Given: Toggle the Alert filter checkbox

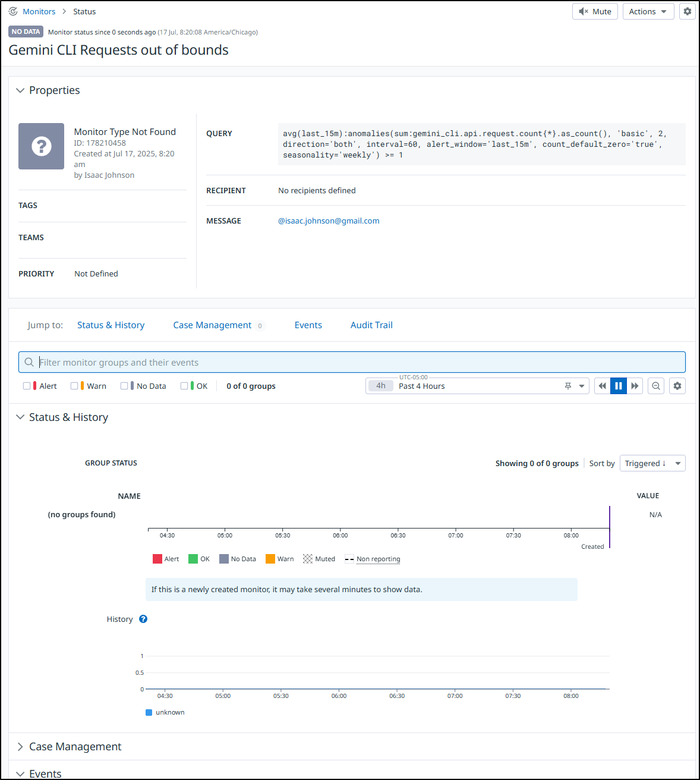Looking at the screenshot, I should point(27,386).
